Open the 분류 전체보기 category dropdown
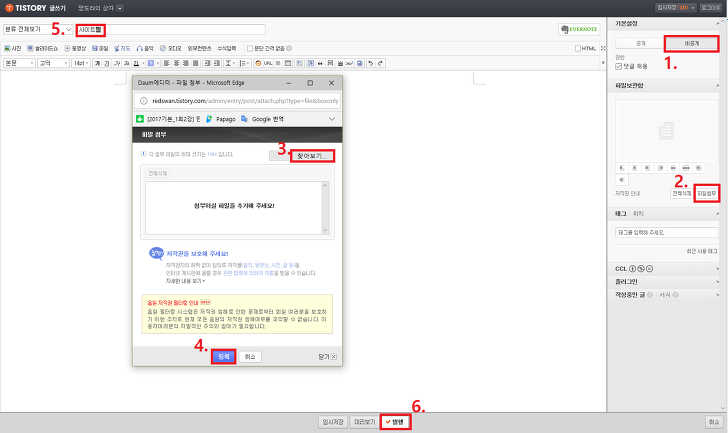This screenshot has height=433, width=728. (38, 29)
